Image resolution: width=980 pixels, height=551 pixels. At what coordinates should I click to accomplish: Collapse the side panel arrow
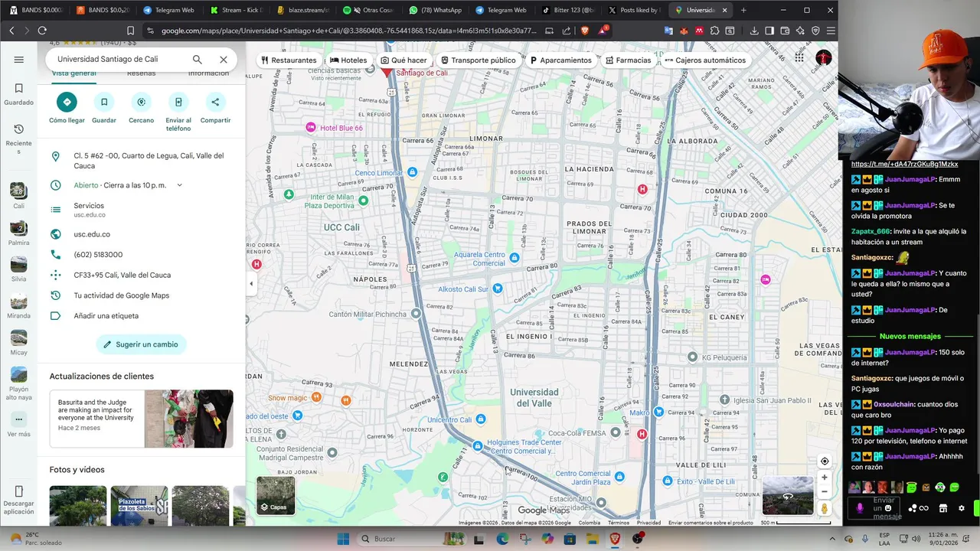tap(251, 283)
